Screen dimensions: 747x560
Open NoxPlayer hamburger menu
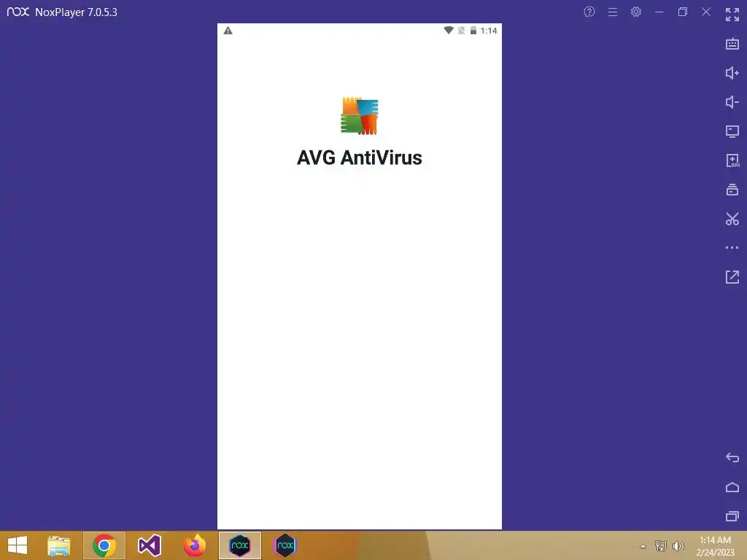(613, 12)
